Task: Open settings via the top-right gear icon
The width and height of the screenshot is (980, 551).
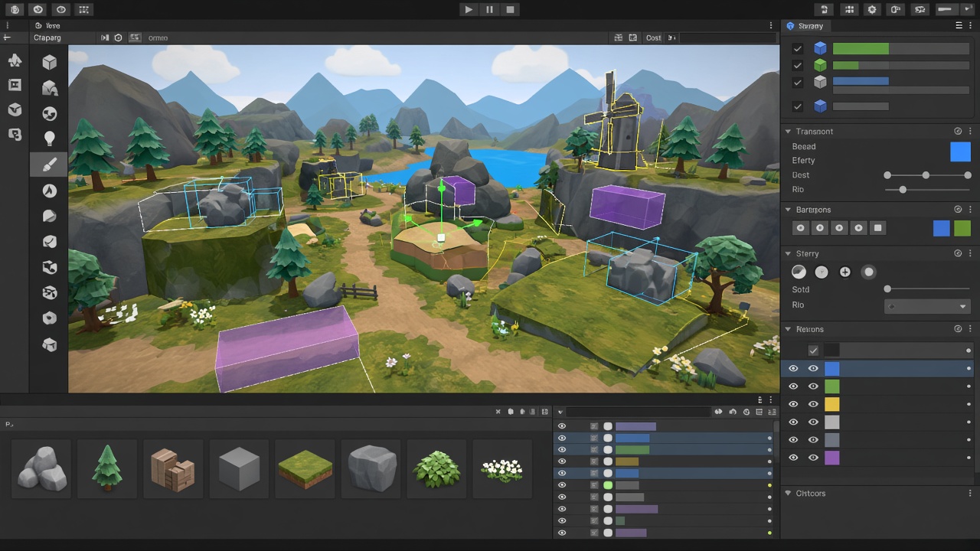Action: 871,9
